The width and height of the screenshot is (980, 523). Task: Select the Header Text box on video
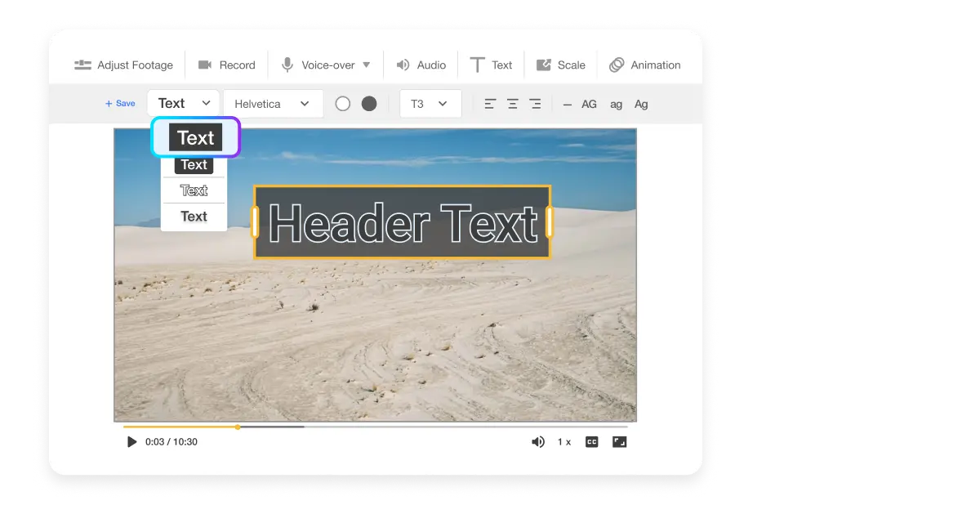tap(403, 222)
